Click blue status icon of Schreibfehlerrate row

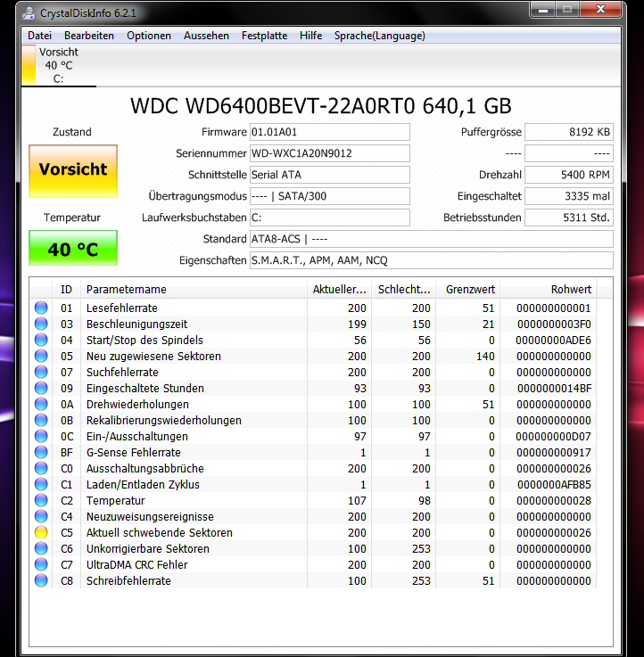coord(41,580)
